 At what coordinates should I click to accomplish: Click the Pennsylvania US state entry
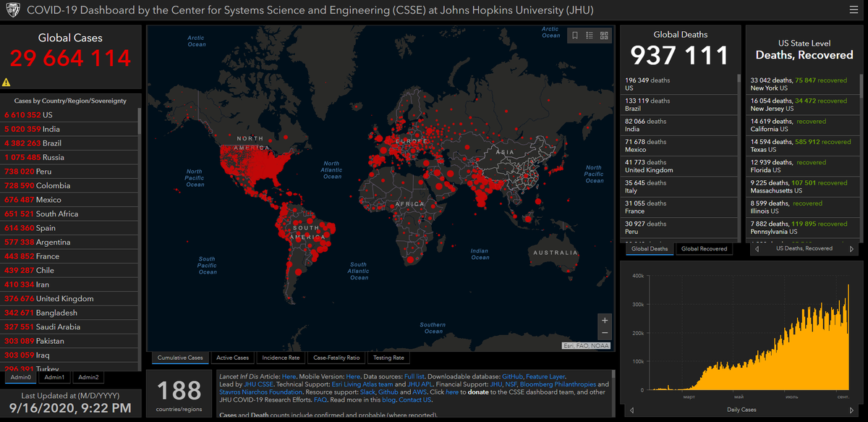click(802, 227)
